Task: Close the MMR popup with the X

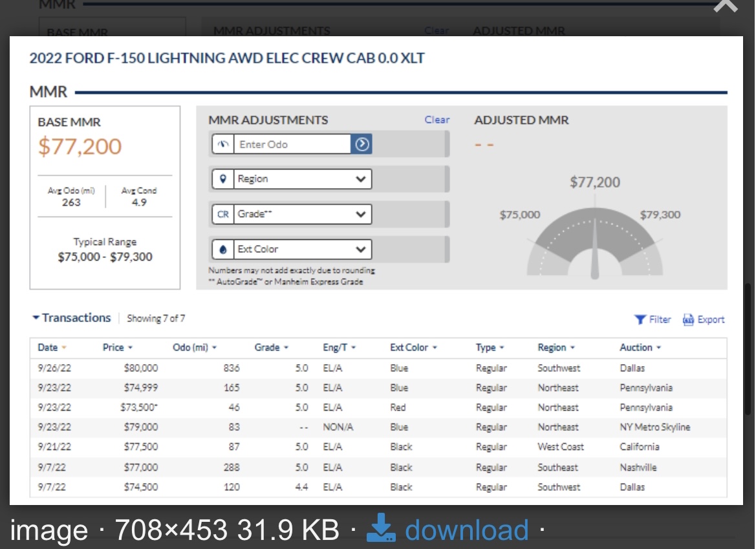Action: (726, 6)
